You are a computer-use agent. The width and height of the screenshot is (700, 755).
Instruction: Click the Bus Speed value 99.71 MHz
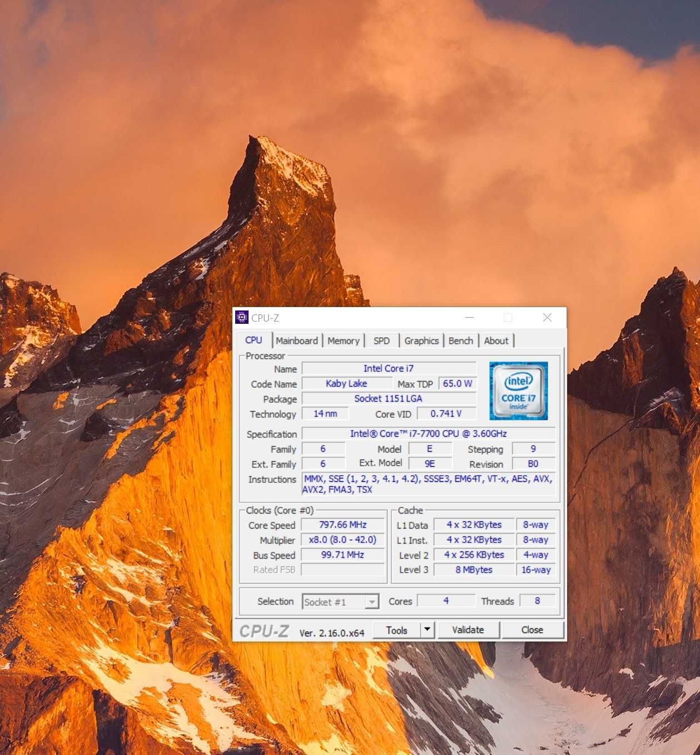coord(343,555)
